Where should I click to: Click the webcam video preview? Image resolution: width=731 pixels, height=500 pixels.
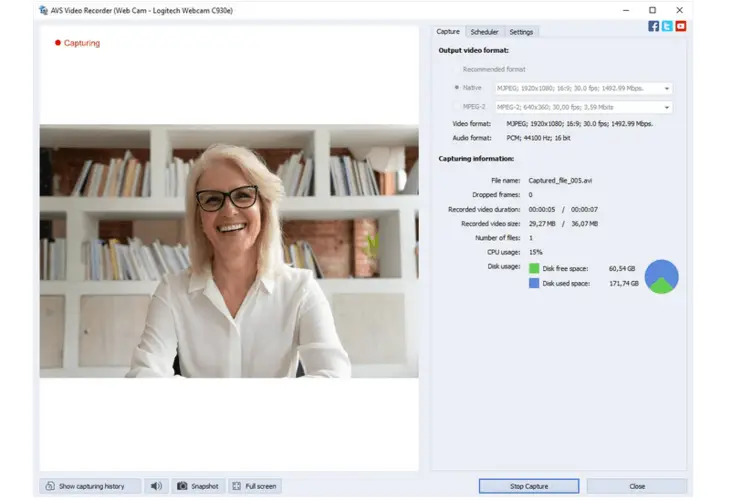pyautogui.click(x=229, y=251)
